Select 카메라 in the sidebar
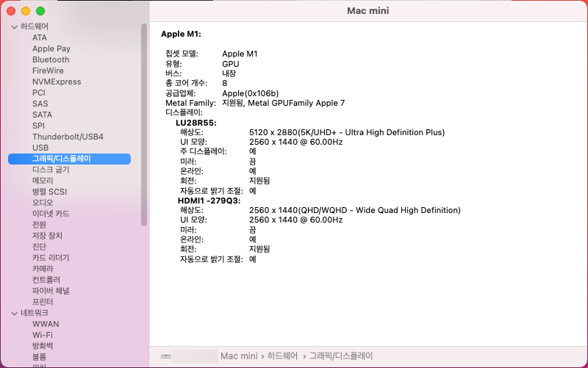The image size is (588, 368). click(x=43, y=269)
